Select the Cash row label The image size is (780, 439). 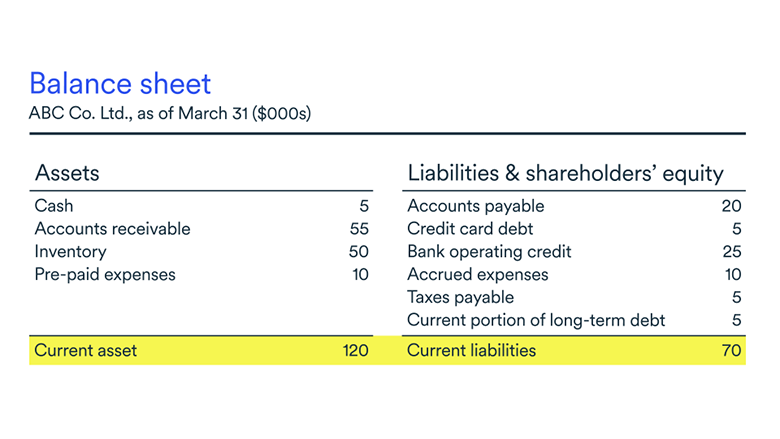click(54, 206)
